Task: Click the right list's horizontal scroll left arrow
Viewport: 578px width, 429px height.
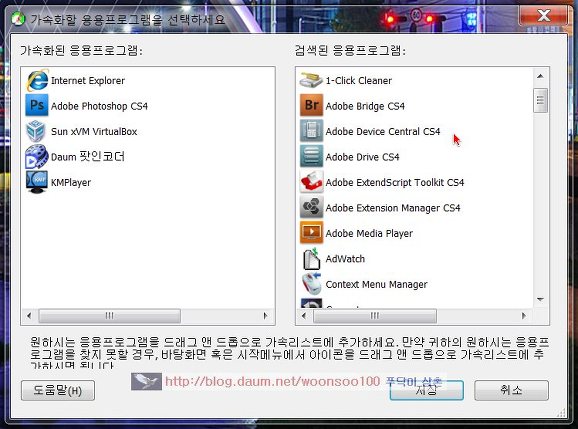Action: tap(304, 316)
